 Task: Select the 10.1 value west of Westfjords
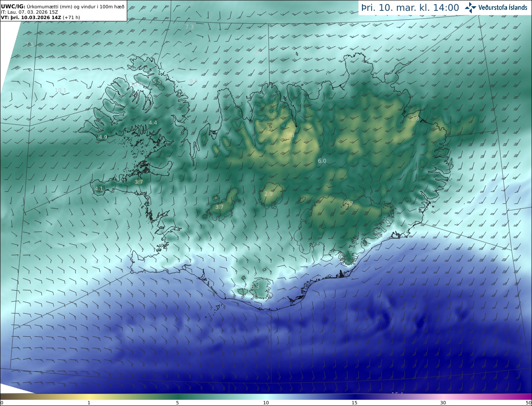click(61, 90)
